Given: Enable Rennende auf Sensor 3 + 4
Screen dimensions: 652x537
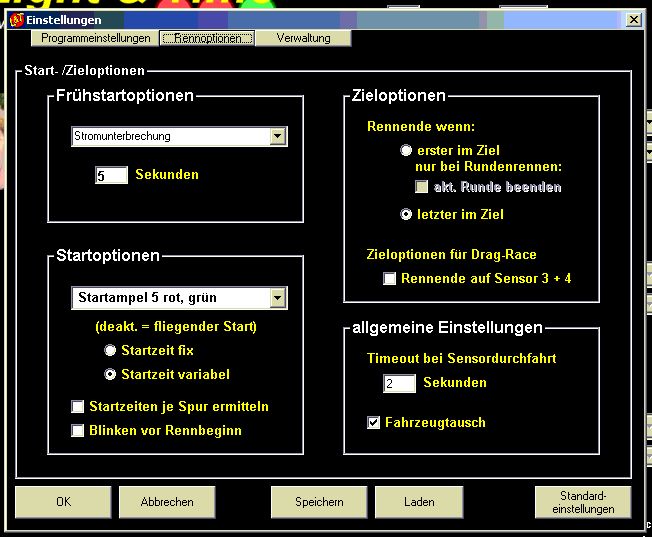Looking at the screenshot, I should coord(390,279).
